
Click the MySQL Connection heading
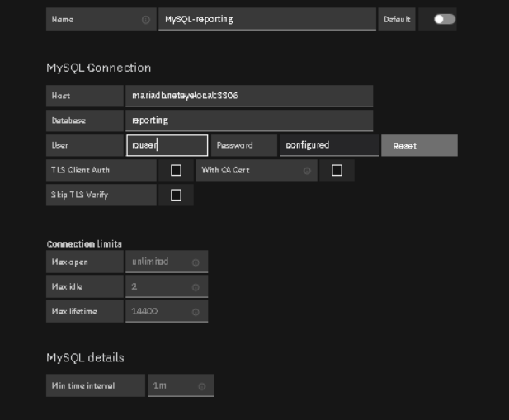coord(99,68)
